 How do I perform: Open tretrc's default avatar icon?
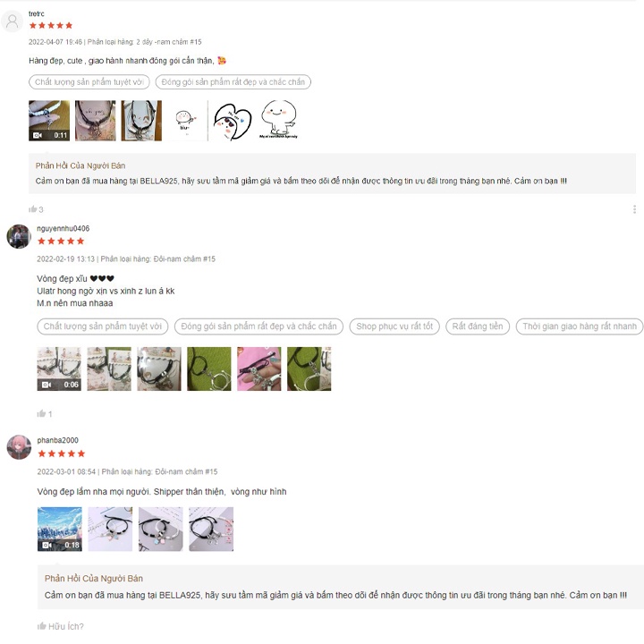pyautogui.click(x=13, y=21)
